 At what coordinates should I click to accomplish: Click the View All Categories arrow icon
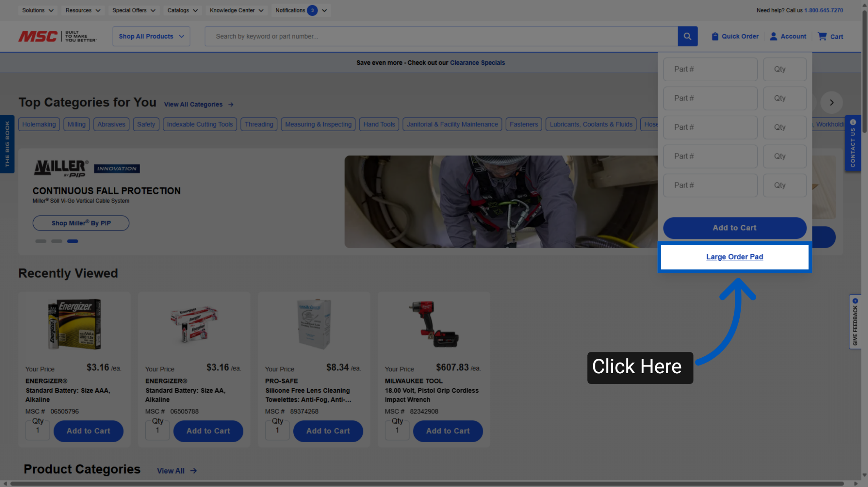click(x=231, y=105)
